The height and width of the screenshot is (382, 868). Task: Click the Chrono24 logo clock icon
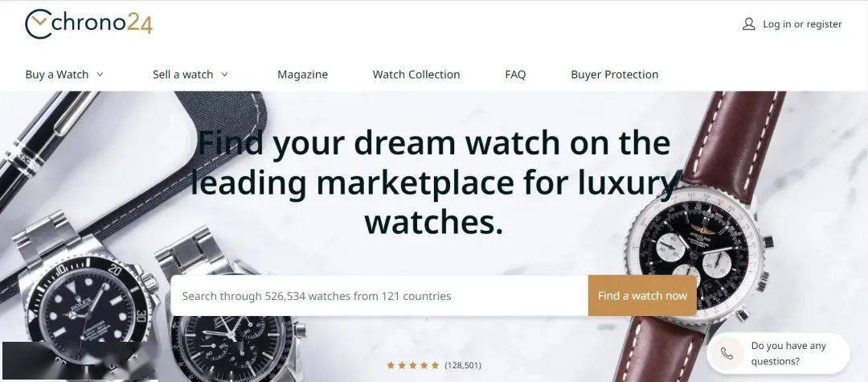(x=39, y=24)
